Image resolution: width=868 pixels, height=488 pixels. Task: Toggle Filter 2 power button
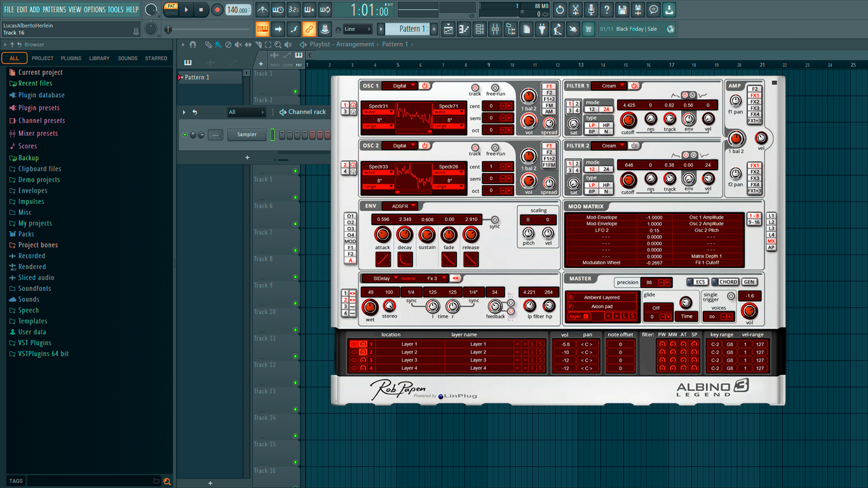[634, 146]
